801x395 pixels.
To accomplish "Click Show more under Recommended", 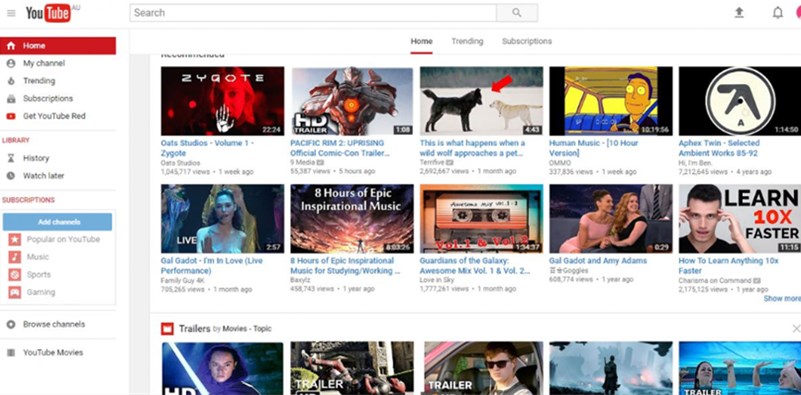I will click(x=782, y=298).
